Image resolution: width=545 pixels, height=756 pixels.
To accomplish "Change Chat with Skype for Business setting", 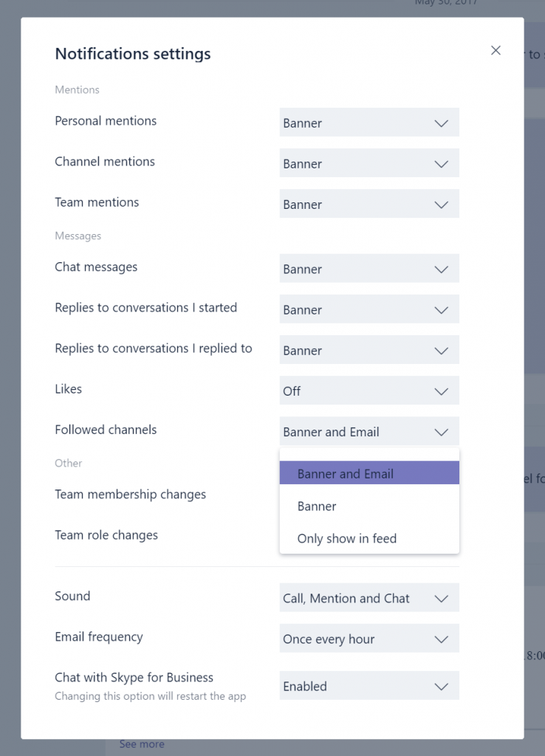I will (x=369, y=686).
